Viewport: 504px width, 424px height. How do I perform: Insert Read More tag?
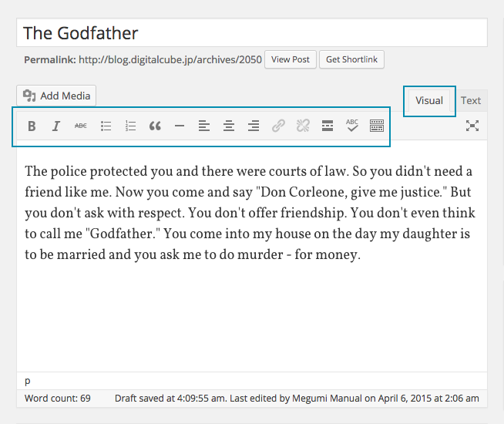click(328, 126)
